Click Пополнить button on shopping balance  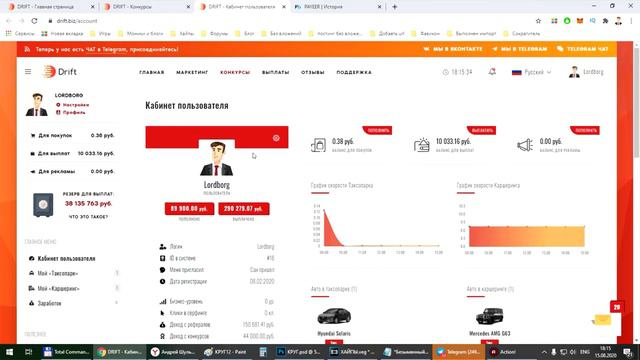[378, 130]
